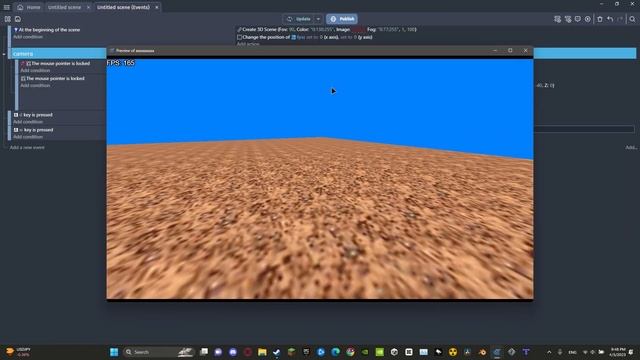The image size is (640, 360).
Task: Click the Publish button
Action: tap(342, 19)
